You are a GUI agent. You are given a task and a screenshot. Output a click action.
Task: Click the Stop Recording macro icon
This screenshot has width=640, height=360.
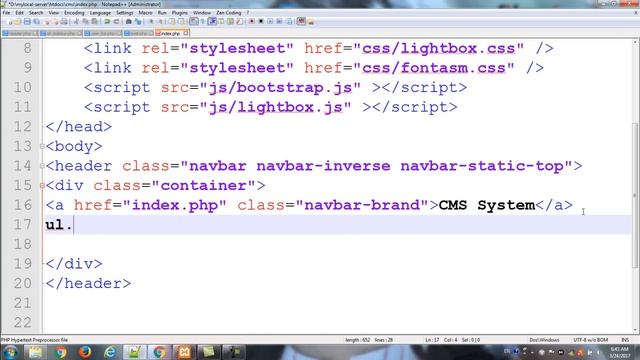(x=261, y=21)
